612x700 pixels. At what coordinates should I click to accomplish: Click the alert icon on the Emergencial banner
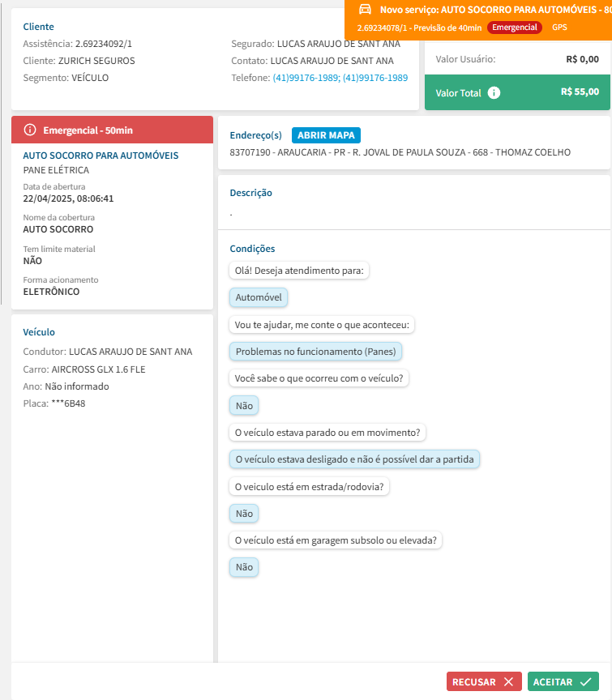(30, 130)
